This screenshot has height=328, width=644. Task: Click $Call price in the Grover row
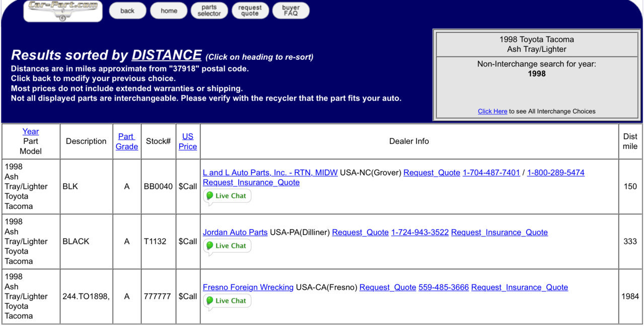tap(188, 187)
